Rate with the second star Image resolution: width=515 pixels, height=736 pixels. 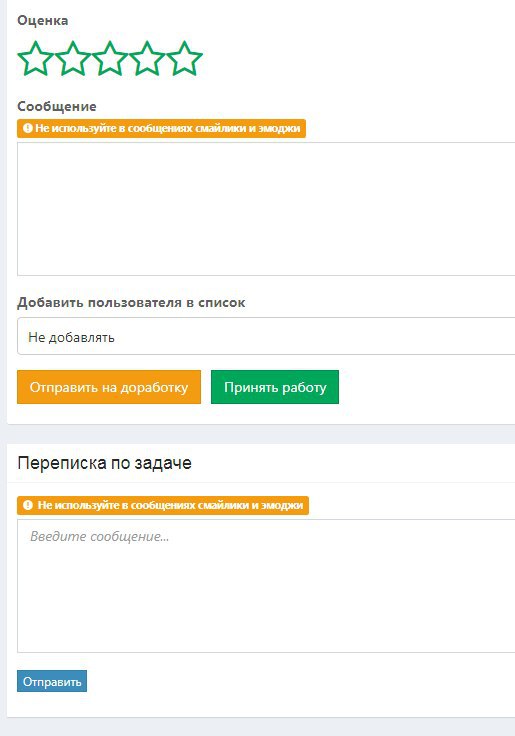click(73, 59)
